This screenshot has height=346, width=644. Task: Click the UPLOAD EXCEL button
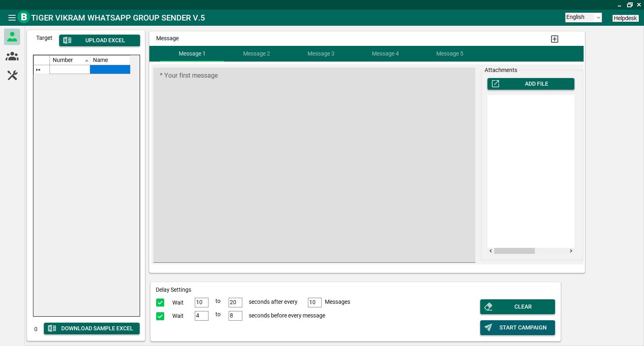click(x=99, y=40)
